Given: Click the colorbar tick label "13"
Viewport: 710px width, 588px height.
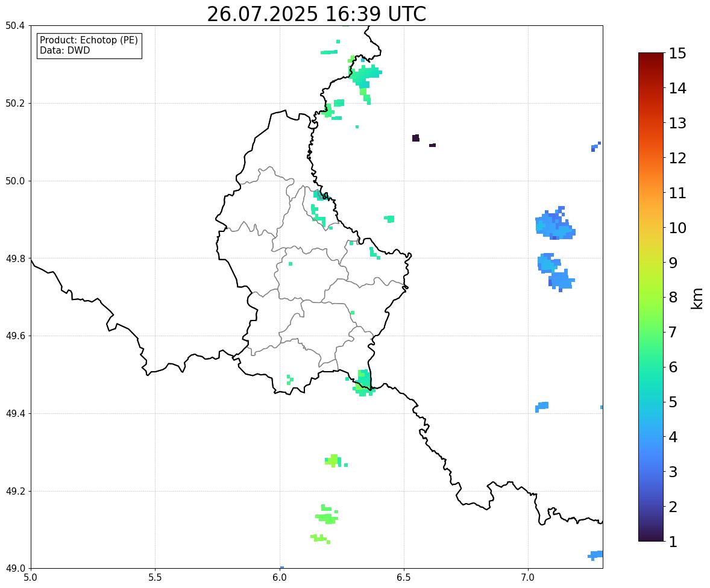Looking at the screenshot, I should [x=678, y=123].
